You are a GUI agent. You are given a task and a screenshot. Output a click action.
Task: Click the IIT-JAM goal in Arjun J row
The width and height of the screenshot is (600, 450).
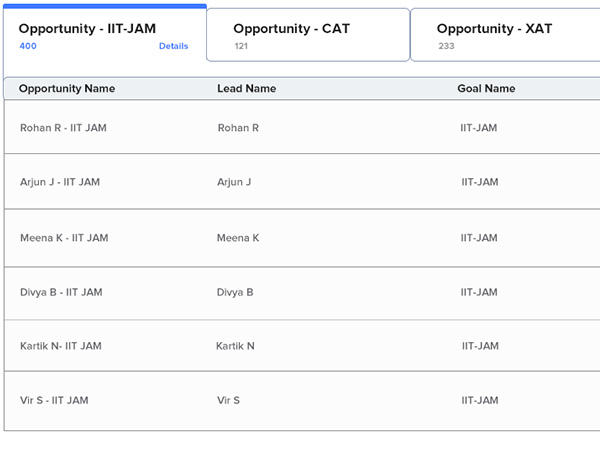[x=479, y=182]
